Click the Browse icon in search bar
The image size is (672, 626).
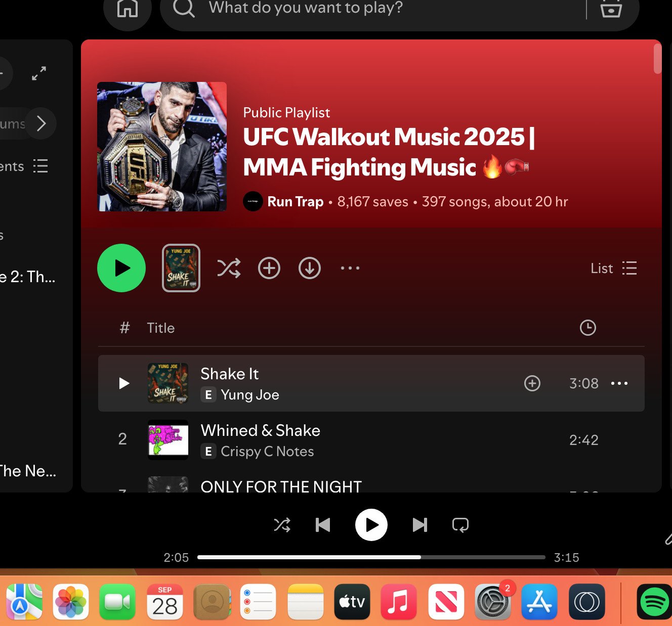(x=611, y=9)
